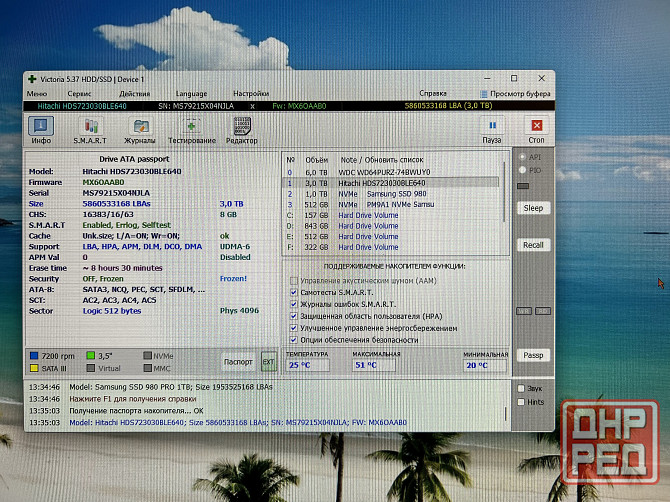The width and height of the screenshot is (670, 502).
Task: Click the maximum temperature 51 °C field
Action: click(374, 365)
